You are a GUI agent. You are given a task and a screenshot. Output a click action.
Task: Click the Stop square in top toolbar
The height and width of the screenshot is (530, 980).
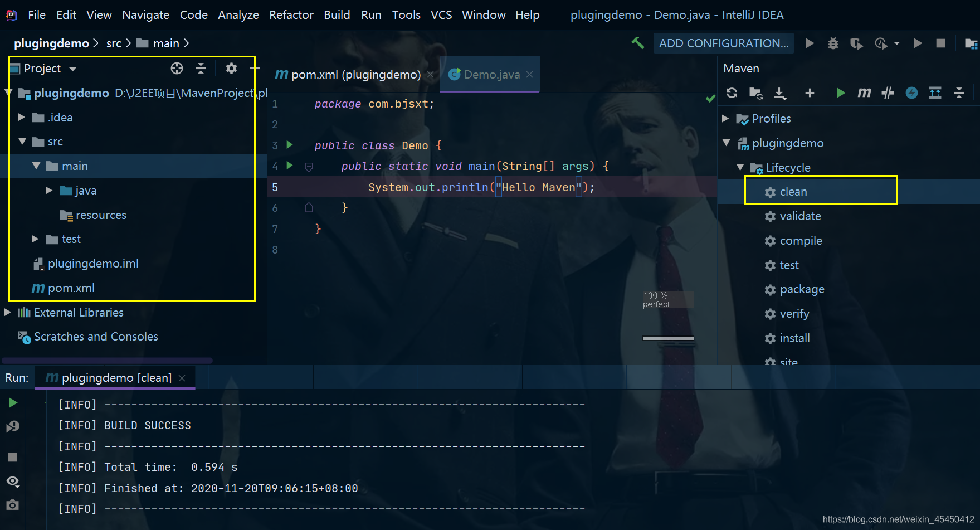tap(940, 43)
